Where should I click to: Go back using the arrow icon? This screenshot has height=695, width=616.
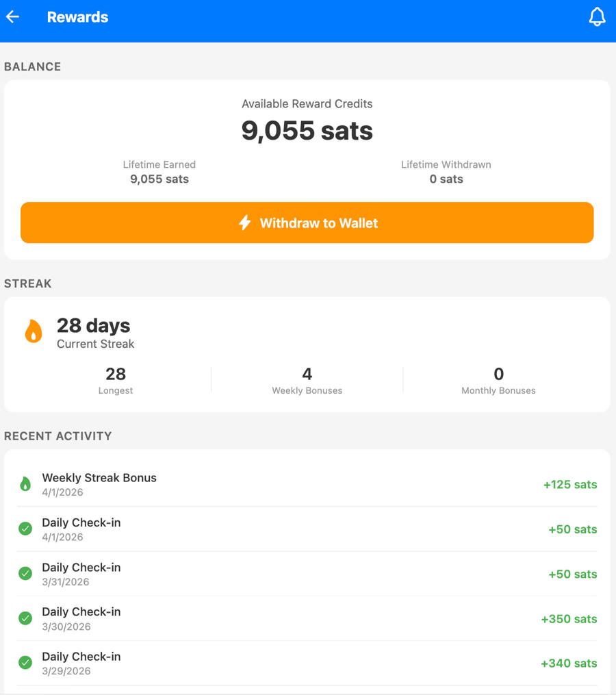(x=13, y=17)
